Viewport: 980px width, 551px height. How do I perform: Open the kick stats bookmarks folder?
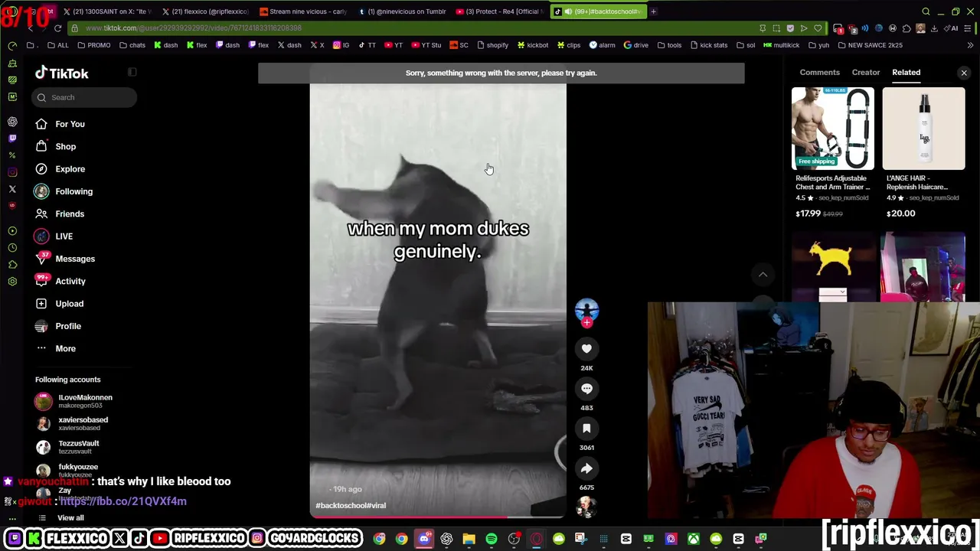pos(708,45)
